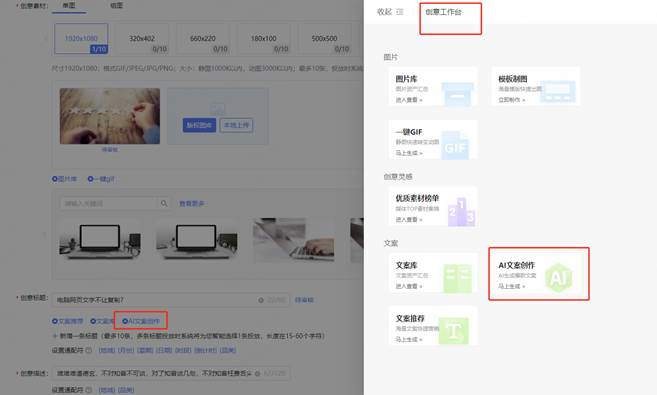The height and width of the screenshot is (395, 657).
Task: Insert [倒计时] wildcard in the title row
Action: (x=206, y=350)
